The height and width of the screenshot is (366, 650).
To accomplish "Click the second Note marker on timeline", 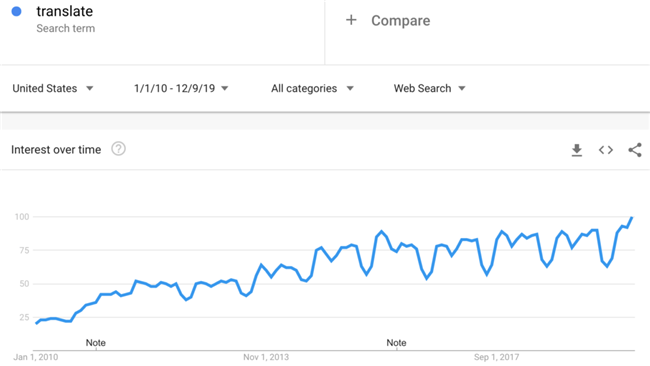I will [396, 343].
